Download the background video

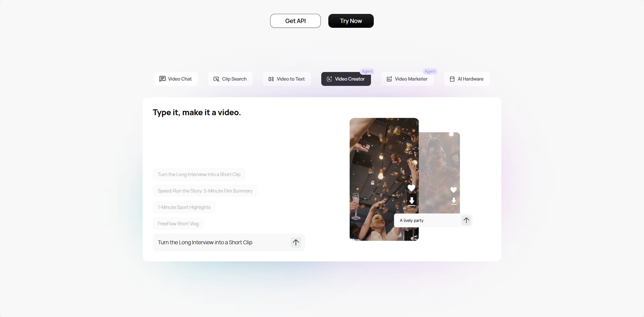(x=454, y=201)
